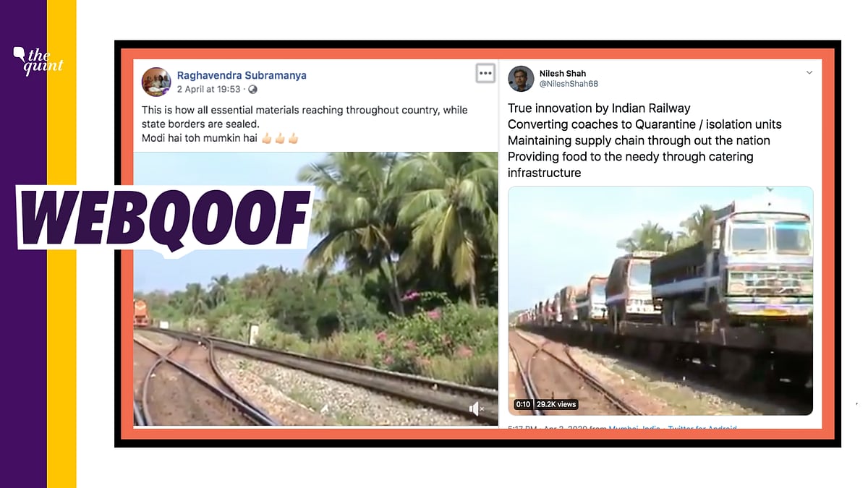The width and height of the screenshot is (868, 488).
Task: Click the Nilesh Shah display name
Action: coord(563,73)
